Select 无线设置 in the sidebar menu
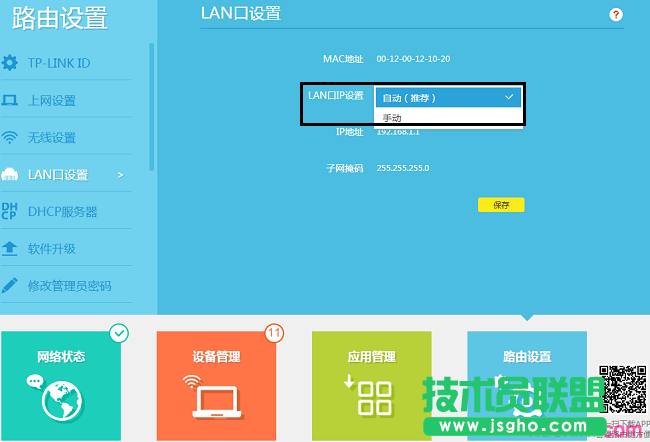 52,138
